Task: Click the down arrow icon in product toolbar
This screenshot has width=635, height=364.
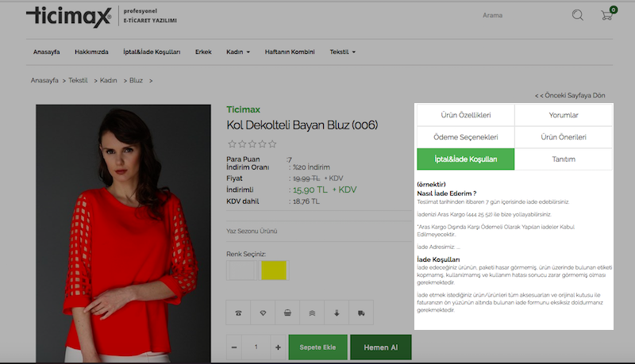Action: [x=337, y=312]
